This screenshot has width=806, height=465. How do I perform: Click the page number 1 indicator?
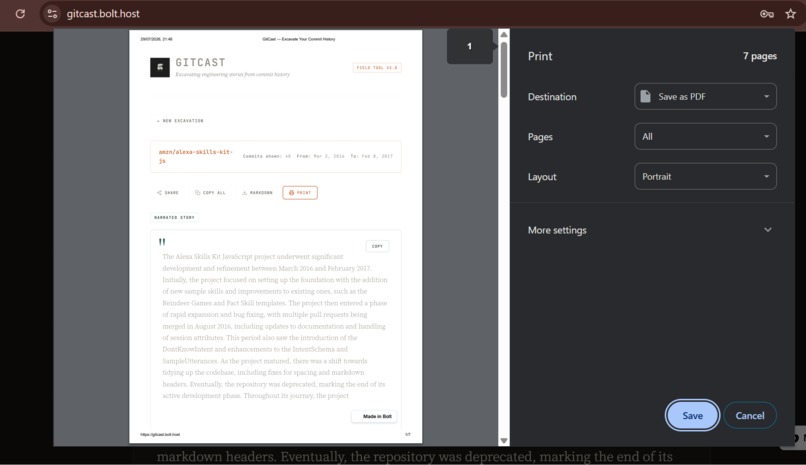point(469,46)
